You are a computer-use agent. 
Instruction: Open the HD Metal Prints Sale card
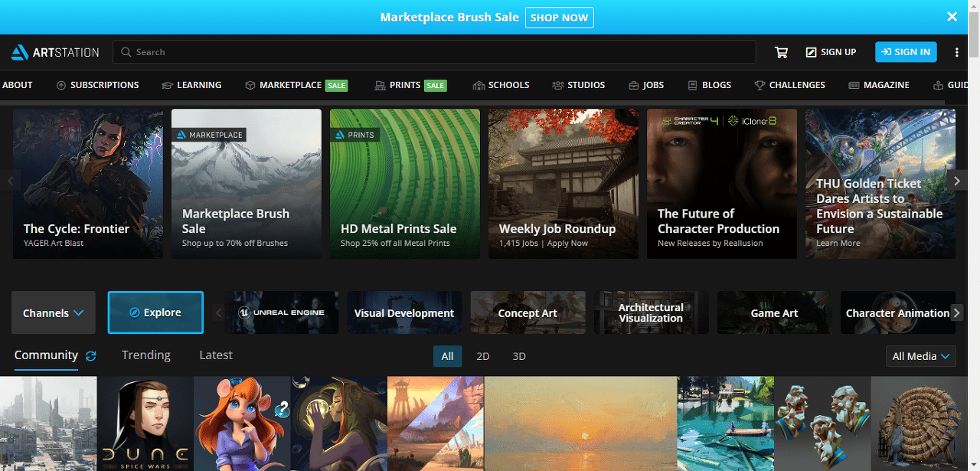point(405,184)
